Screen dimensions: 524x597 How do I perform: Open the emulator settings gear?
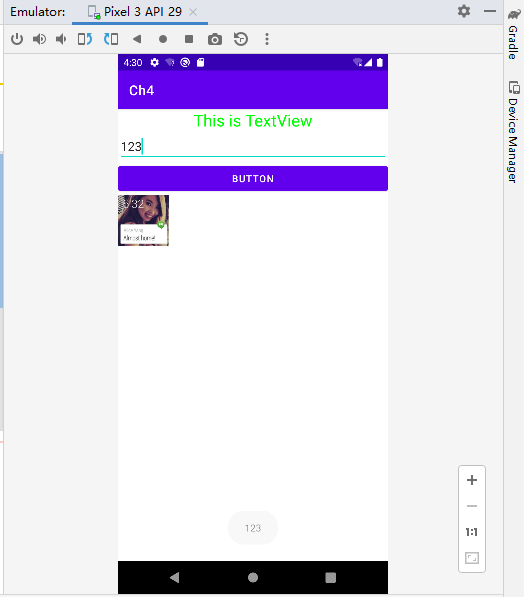coord(464,11)
